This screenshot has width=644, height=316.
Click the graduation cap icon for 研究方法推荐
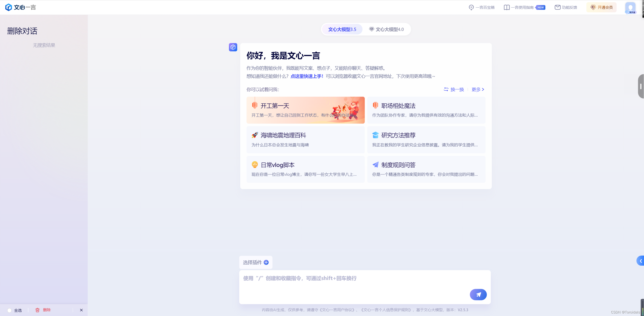pyautogui.click(x=376, y=135)
